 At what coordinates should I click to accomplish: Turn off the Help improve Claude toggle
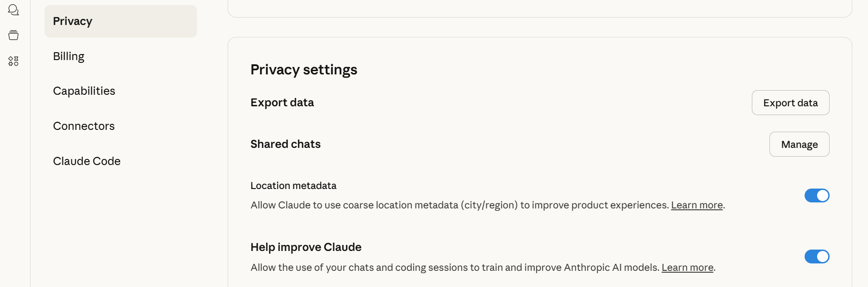pos(817,256)
